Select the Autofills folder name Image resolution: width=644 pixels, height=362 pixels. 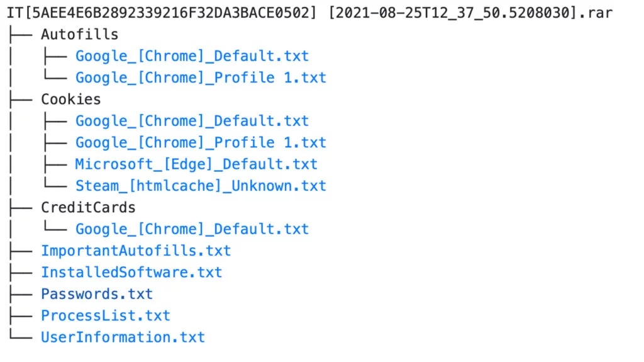[x=79, y=34]
